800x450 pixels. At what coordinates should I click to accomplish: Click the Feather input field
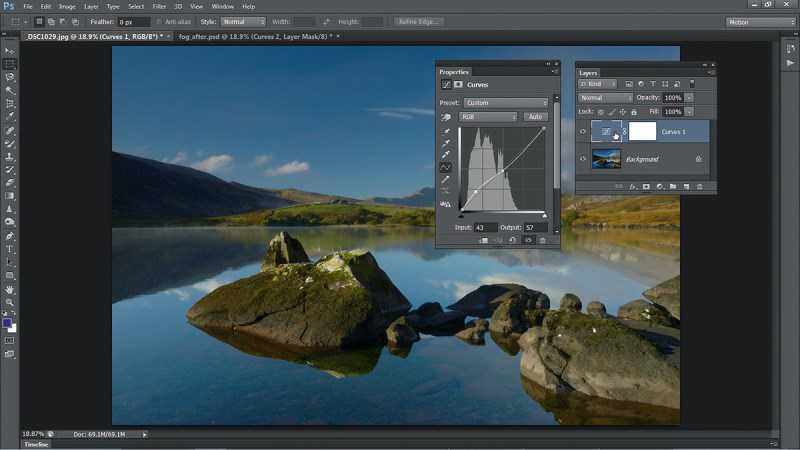tap(133, 21)
